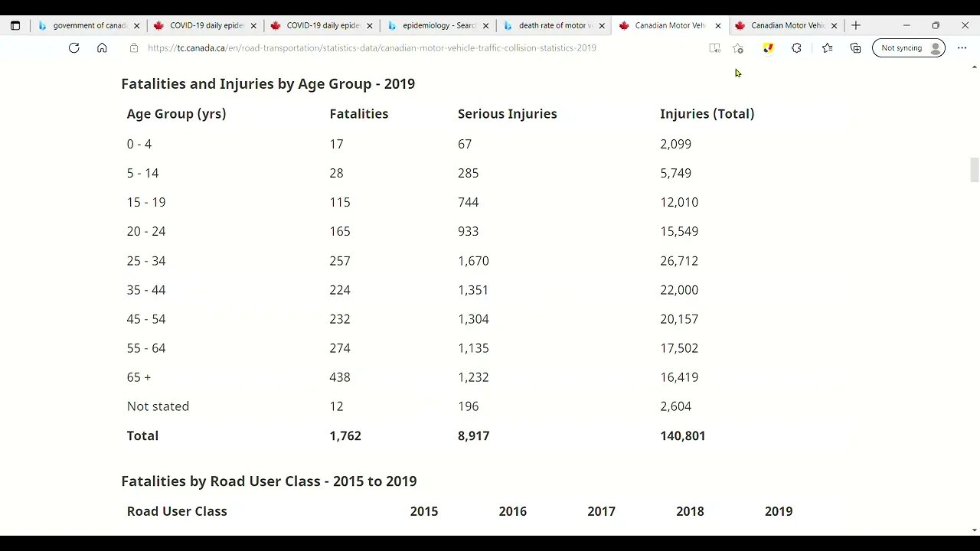Close the last Canadian Motor Vehicle tab
The image size is (980, 551).
[x=835, y=25]
